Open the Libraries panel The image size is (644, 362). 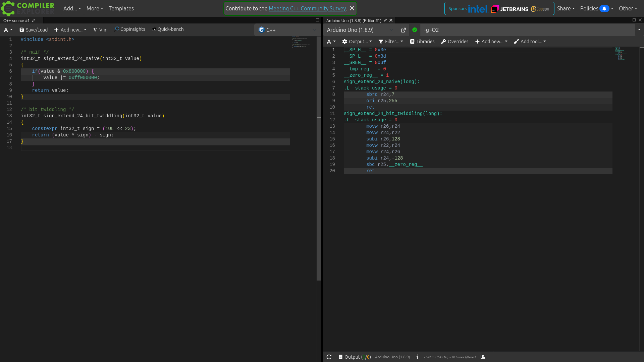click(x=422, y=42)
